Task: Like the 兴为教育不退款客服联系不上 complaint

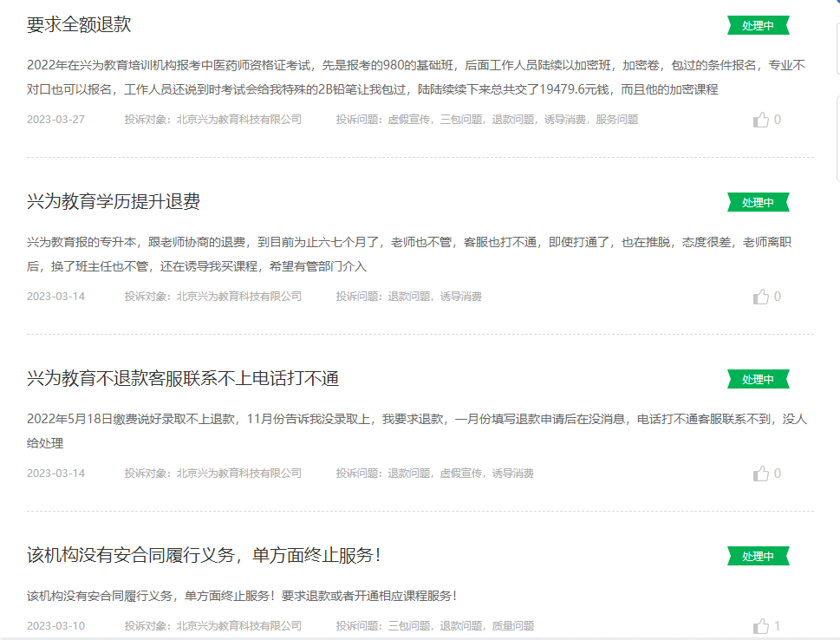Action: click(x=761, y=473)
